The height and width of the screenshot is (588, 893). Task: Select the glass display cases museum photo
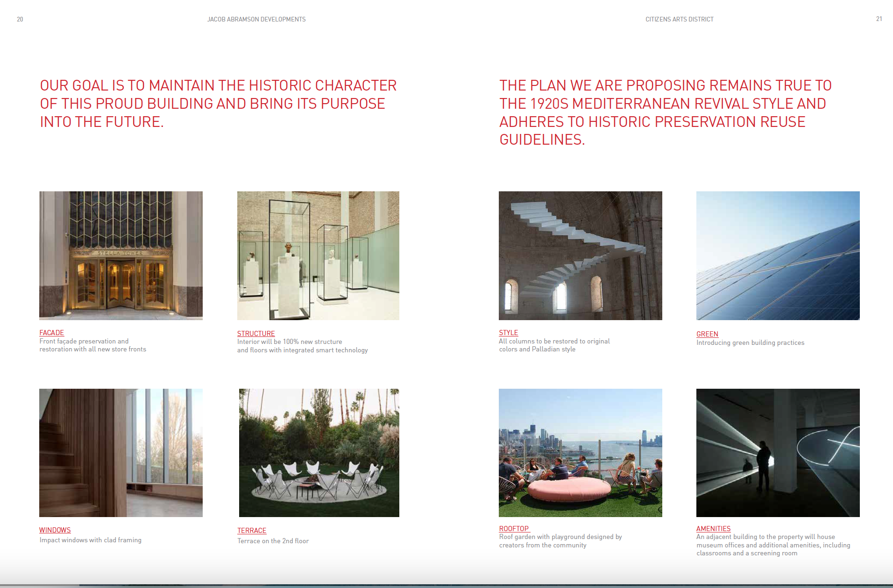(x=318, y=256)
